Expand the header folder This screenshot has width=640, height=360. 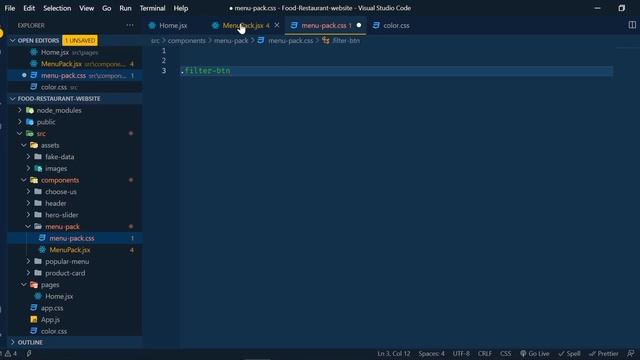pos(28,203)
